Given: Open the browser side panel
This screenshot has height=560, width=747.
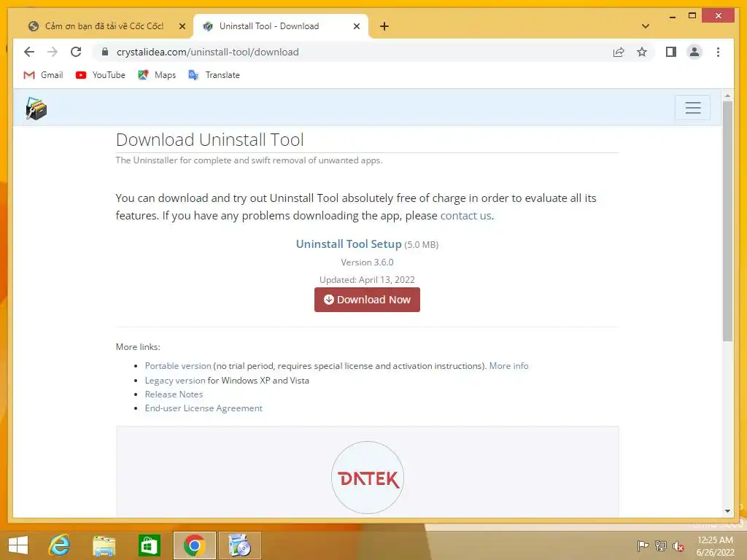Looking at the screenshot, I should click(671, 52).
